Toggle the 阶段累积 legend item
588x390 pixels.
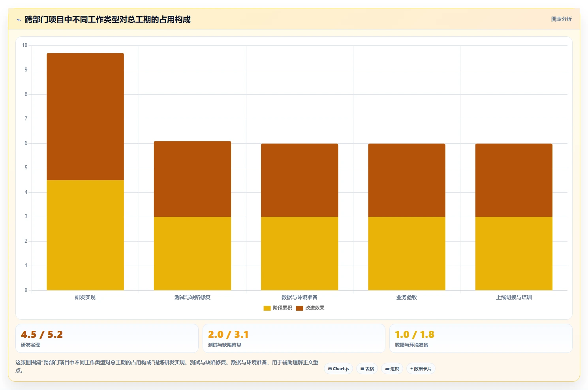278,308
